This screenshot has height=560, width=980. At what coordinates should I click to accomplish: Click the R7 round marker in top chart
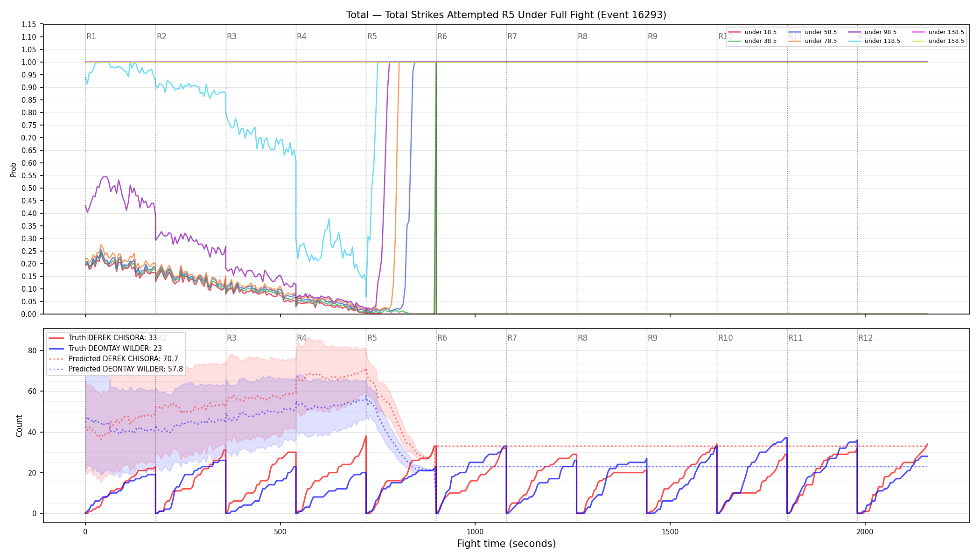(512, 36)
